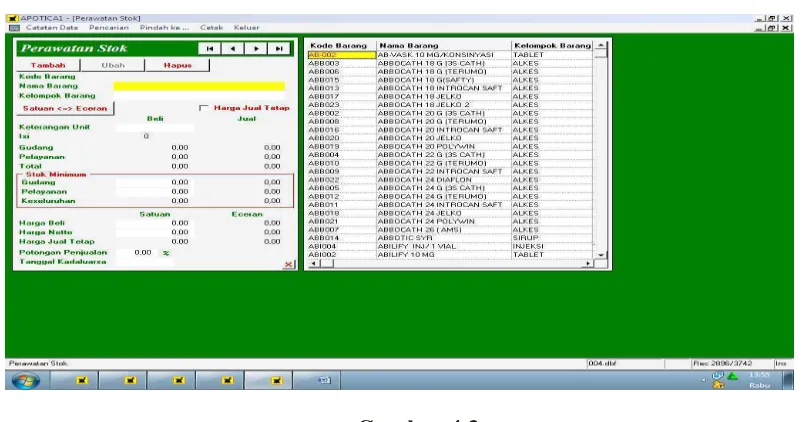
Task: Select ABBOCATH 24 JELKO row
Action: [450, 213]
